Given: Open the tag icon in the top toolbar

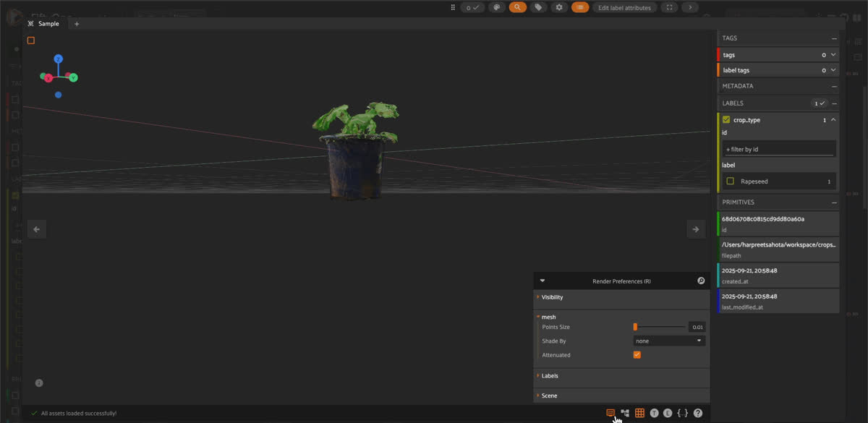Looking at the screenshot, I should pos(538,7).
